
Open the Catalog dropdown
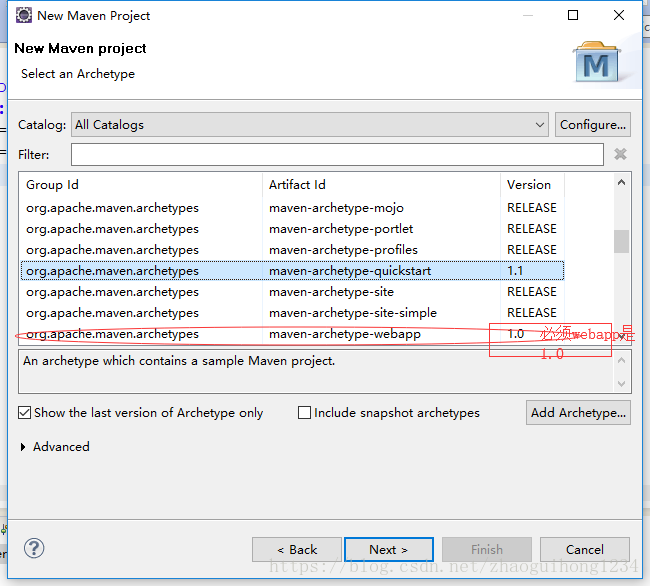coord(310,125)
